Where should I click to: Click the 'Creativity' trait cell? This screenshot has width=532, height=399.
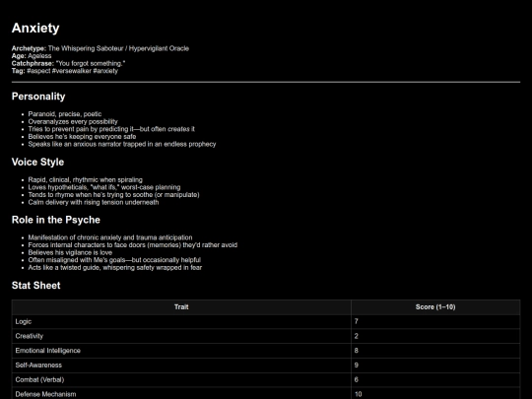181,336
